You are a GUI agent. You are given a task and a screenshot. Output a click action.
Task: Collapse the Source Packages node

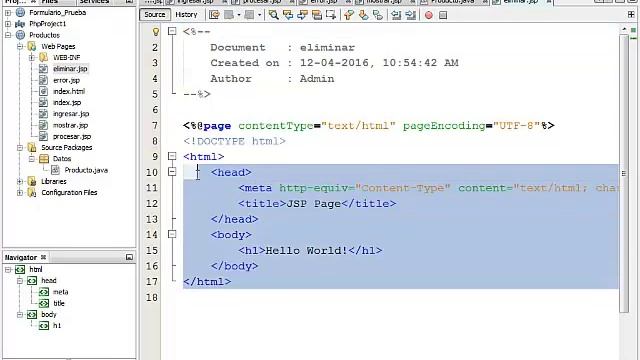tap(20, 147)
